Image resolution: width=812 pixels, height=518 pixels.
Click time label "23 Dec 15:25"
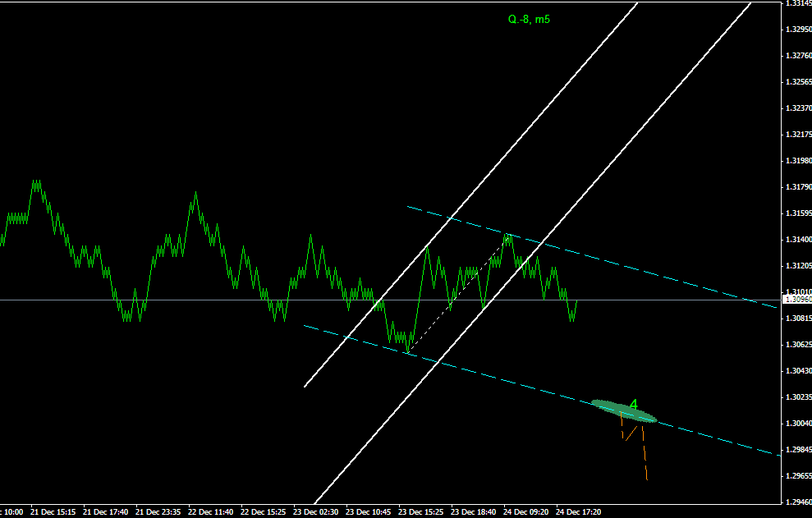click(x=420, y=511)
